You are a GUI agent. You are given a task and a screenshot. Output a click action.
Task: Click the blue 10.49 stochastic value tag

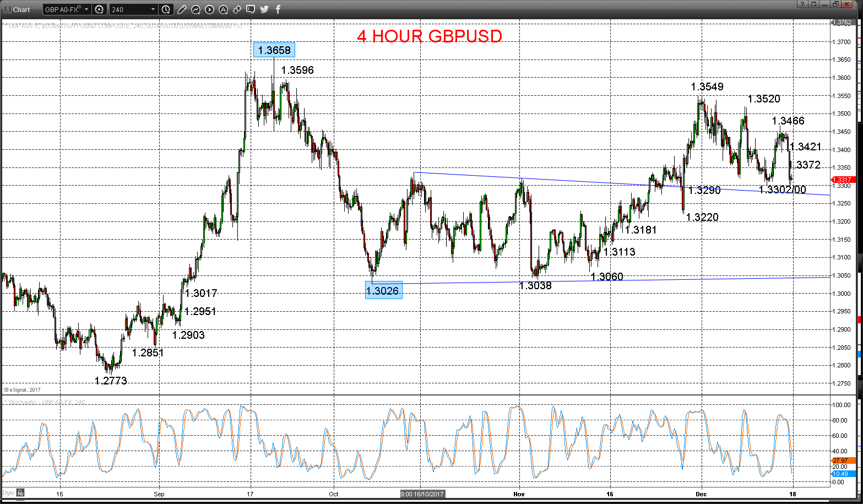(843, 474)
